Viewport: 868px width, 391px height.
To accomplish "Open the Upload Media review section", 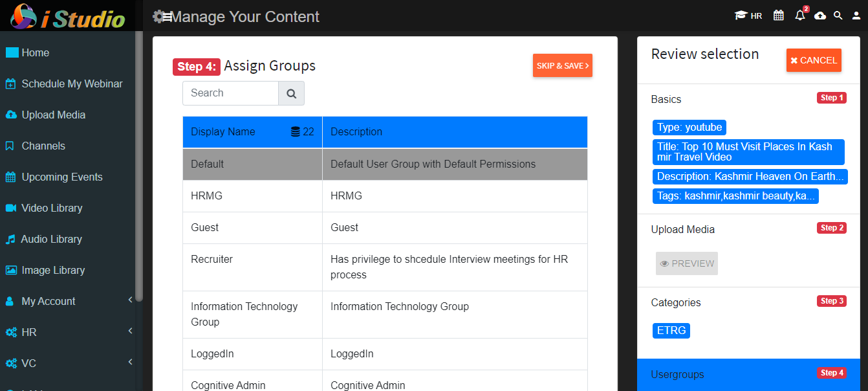I will click(683, 229).
